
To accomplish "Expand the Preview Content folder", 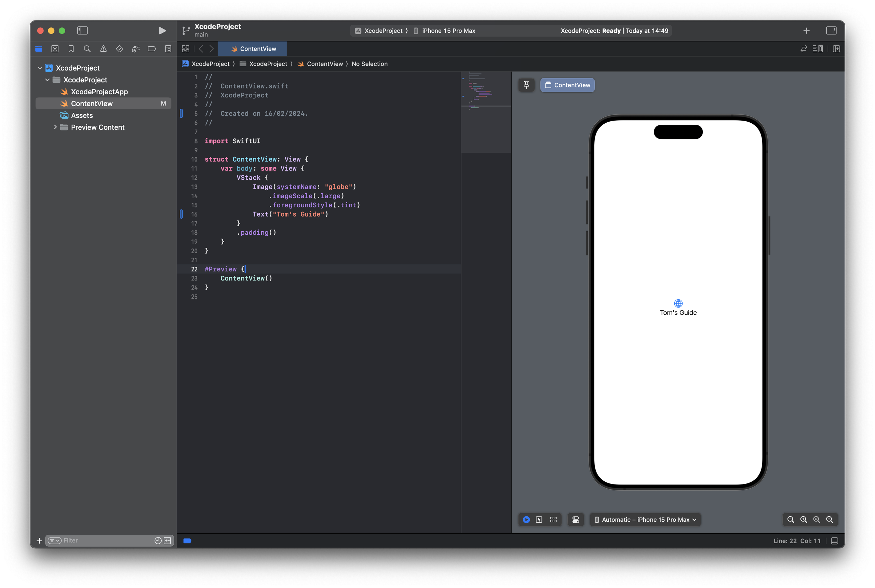I will click(55, 127).
